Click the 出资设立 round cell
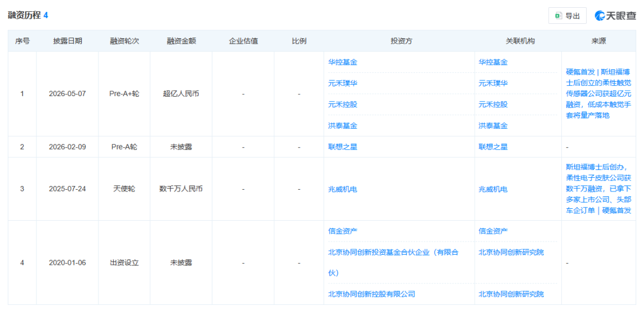 (125, 262)
